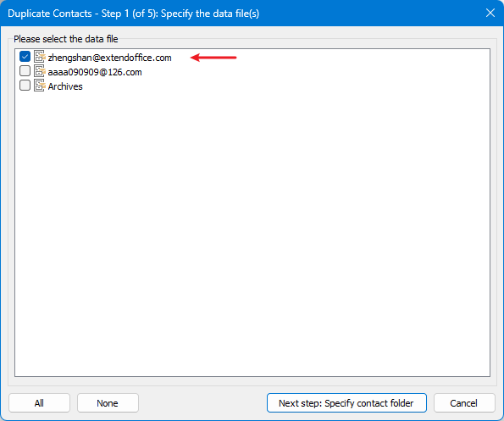
Task: Choose All to select every data file
Action: coord(39,403)
